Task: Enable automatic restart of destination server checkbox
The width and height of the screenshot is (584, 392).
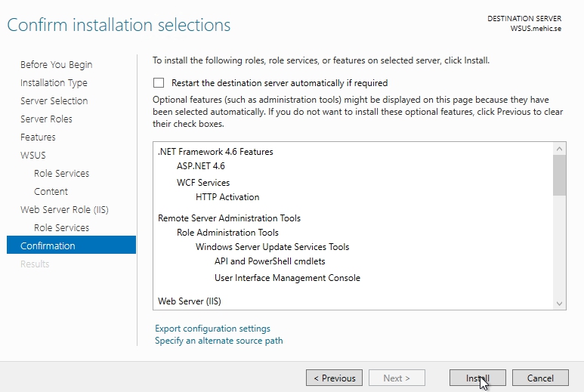Action: (x=159, y=83)
